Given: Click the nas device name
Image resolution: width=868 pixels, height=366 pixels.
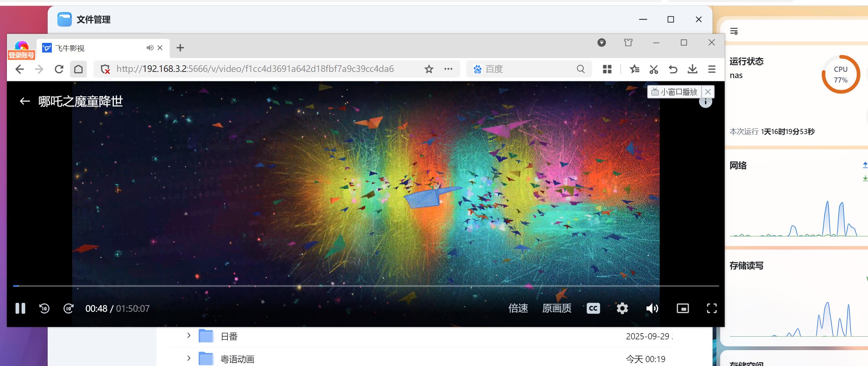Looking at the screenshot, I should pyautogui.click(x=736, y=75).
